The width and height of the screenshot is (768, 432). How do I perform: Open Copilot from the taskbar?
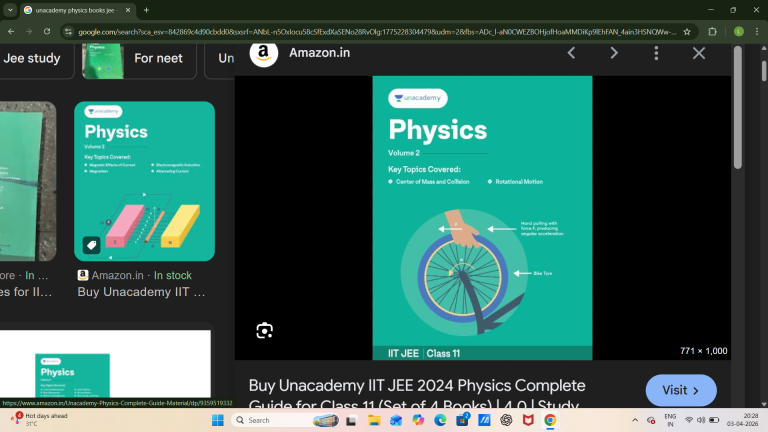[x=418, y=420]
